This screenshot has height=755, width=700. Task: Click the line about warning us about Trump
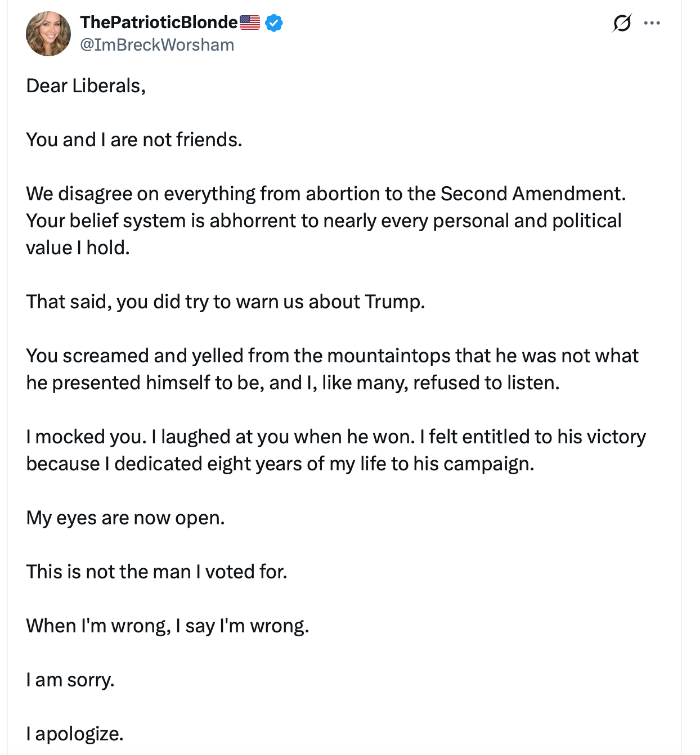point(225,302)
